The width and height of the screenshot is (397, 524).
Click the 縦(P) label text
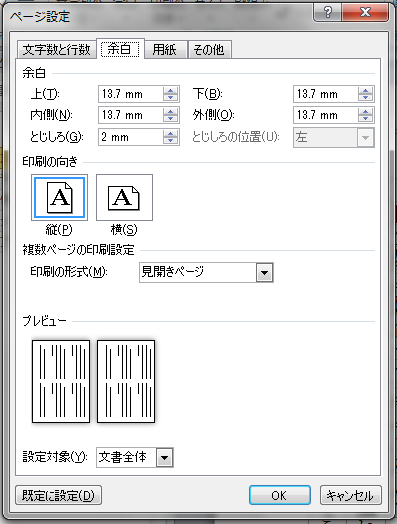59,230
